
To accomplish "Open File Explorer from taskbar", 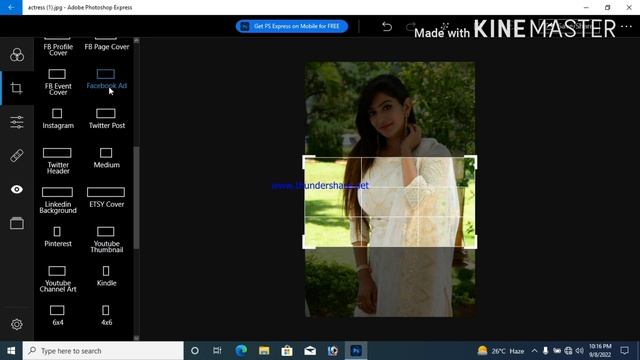I will click(x=264, y=351).
